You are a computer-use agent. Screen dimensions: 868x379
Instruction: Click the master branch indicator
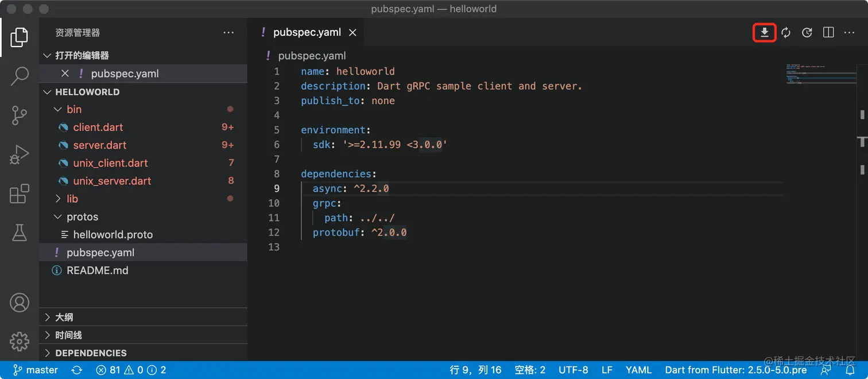click(36, 370)
